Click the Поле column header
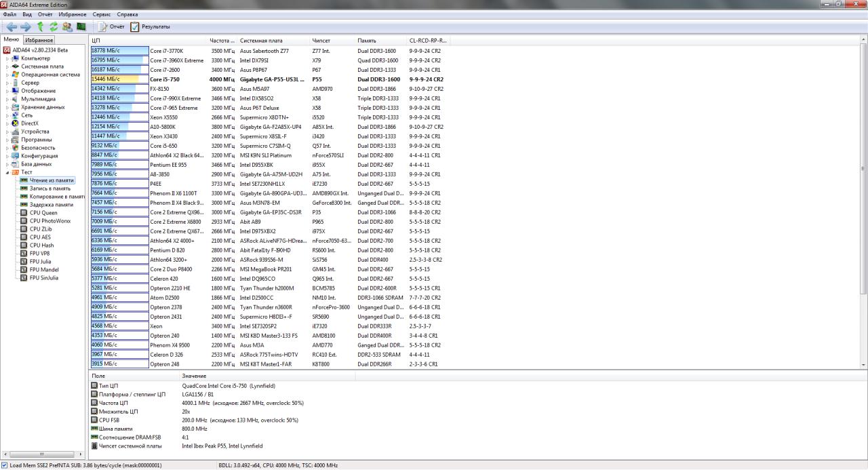Screen dimensions: 868x470 click(134, 376)
